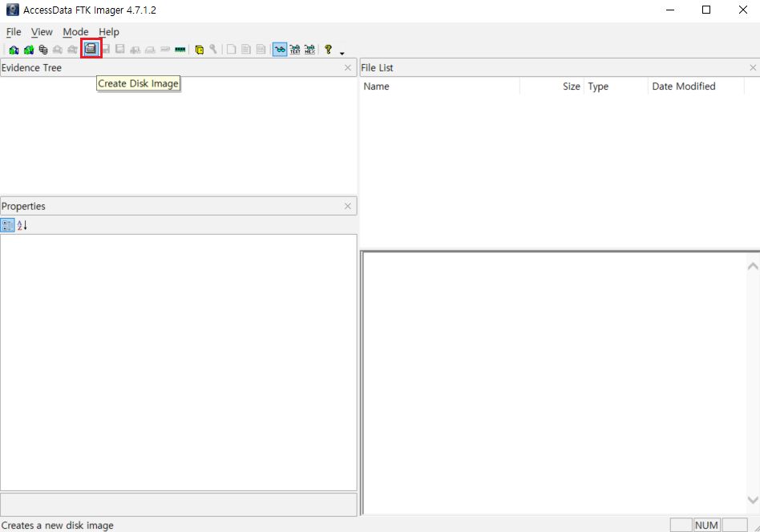The width and height of the screenshot is (760, 532).
Task: Sort file list by Date Modified column
Action: pyautogui.click(x=696, y=87)
